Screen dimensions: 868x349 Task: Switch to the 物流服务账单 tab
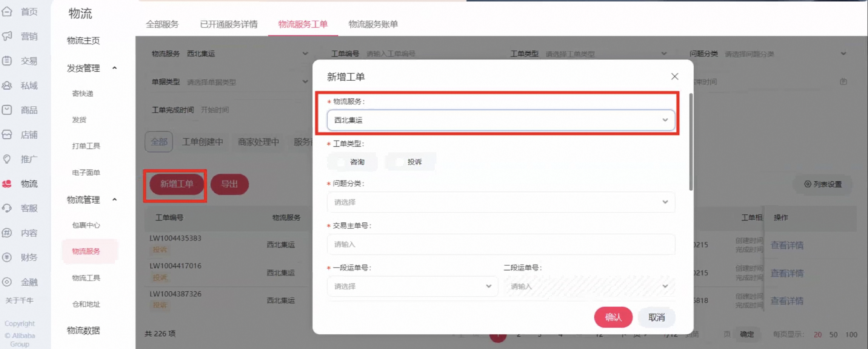tap(373, 24)
